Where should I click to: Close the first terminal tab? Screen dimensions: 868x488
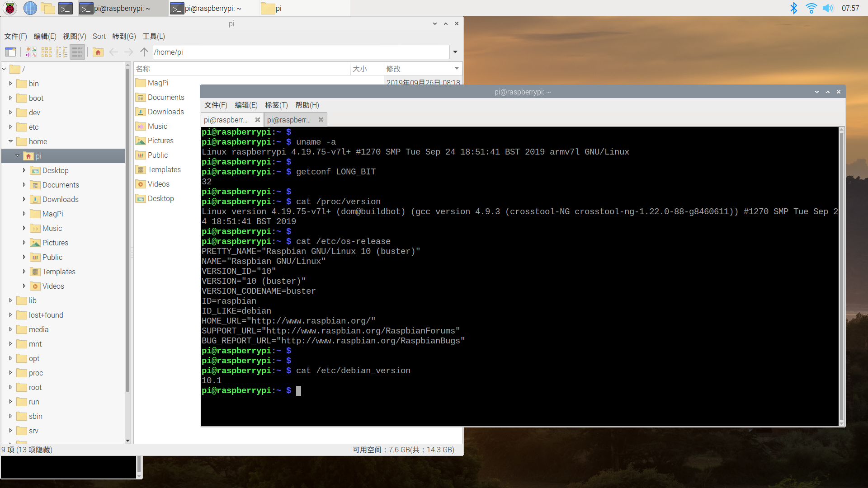click(x=258, y=120)
